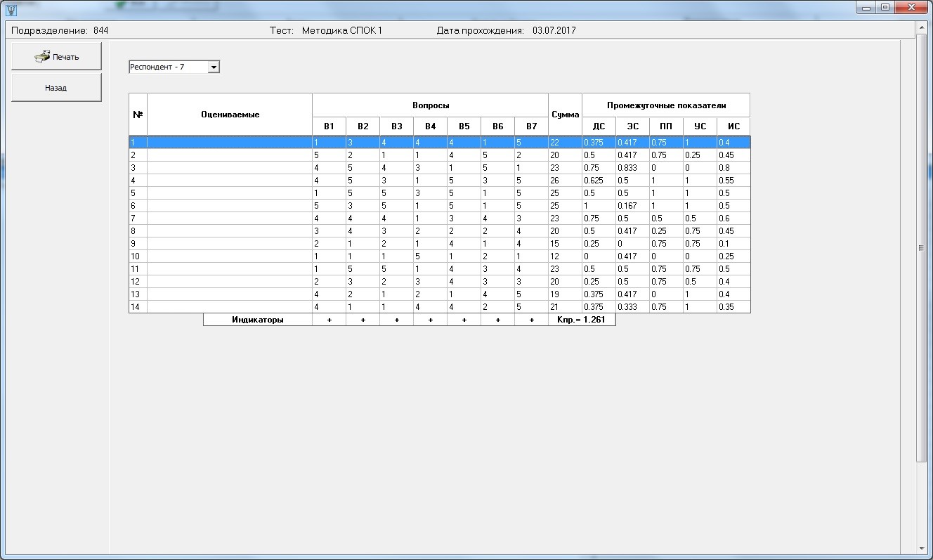Screen dimensions: 933x560
Task: Click the ДС indicator column header
Action: [x=599, y=126]
